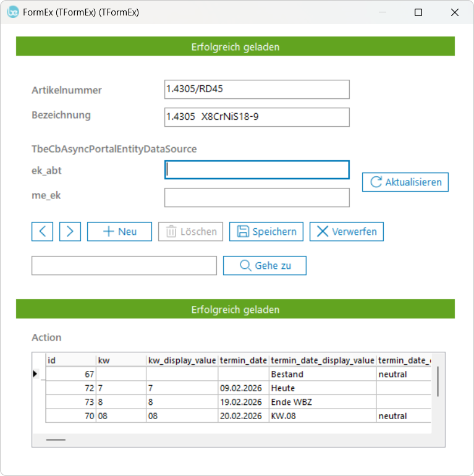This screenshot has height=476, width=474.
Task: Click the termin_date column header
Action: point(243,360)
